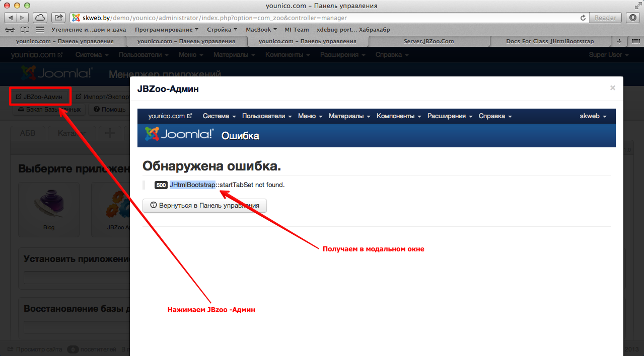Expand the Стройка bookmarks folder
Screen dimensions: 644x356
pyautogui.click(x=222, y=30)
